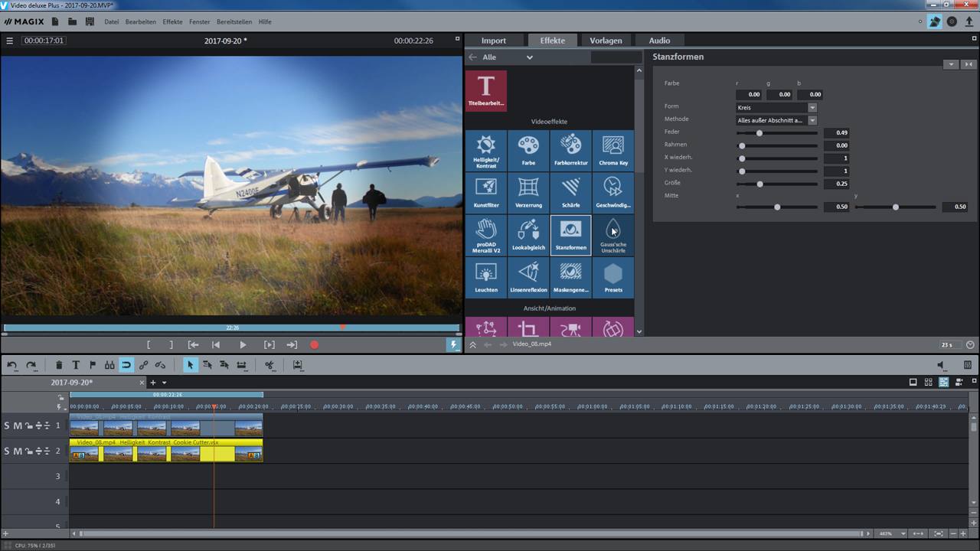The height and width of the screenshot is (551, 980).
Task: Select the Farbe effect tile
Action: pyautogui.click(x=528, y=151)
